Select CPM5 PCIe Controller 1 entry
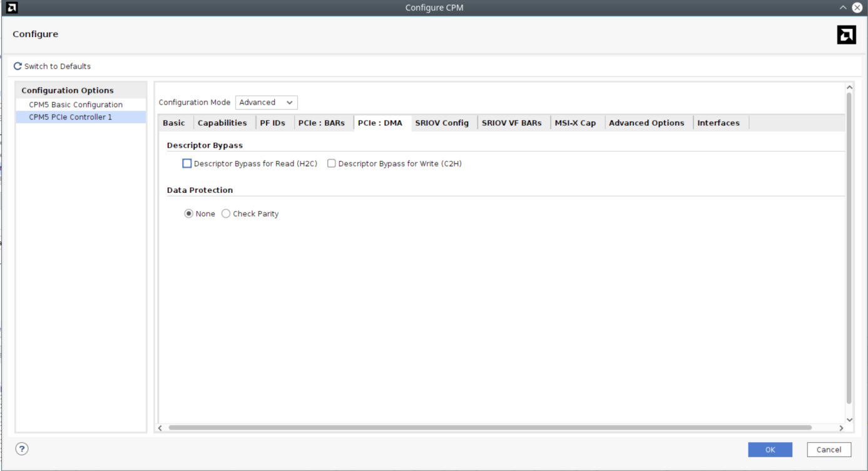The height and width of the screenshot is (471, 868). pyautogui.click(x=70, y=117)
